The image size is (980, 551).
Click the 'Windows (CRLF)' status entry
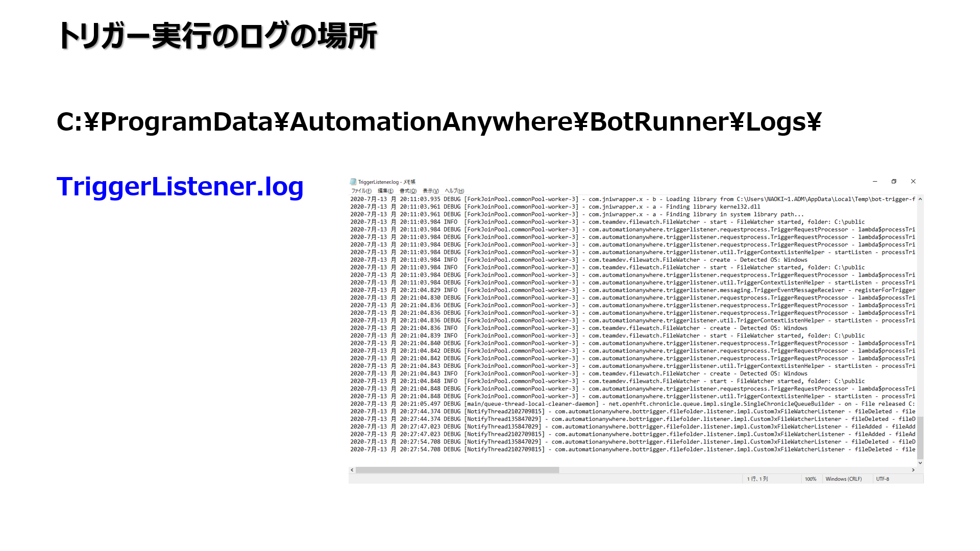point(844,479)
